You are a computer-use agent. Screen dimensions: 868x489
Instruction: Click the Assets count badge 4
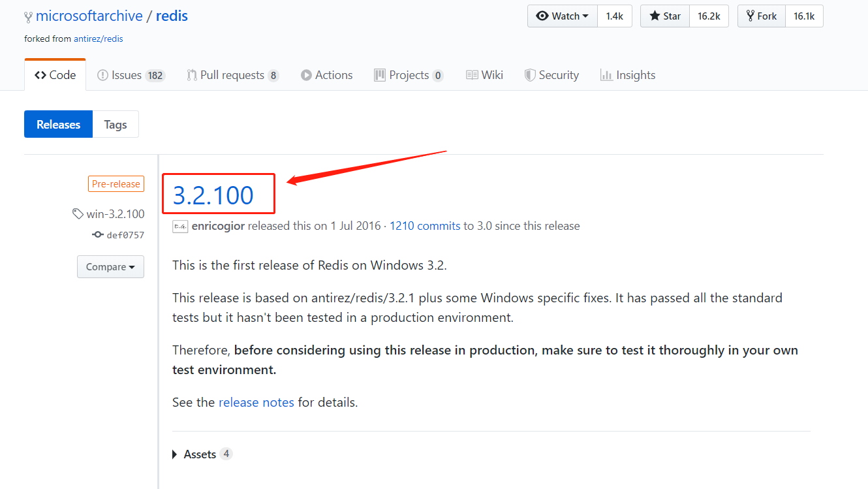226,454
